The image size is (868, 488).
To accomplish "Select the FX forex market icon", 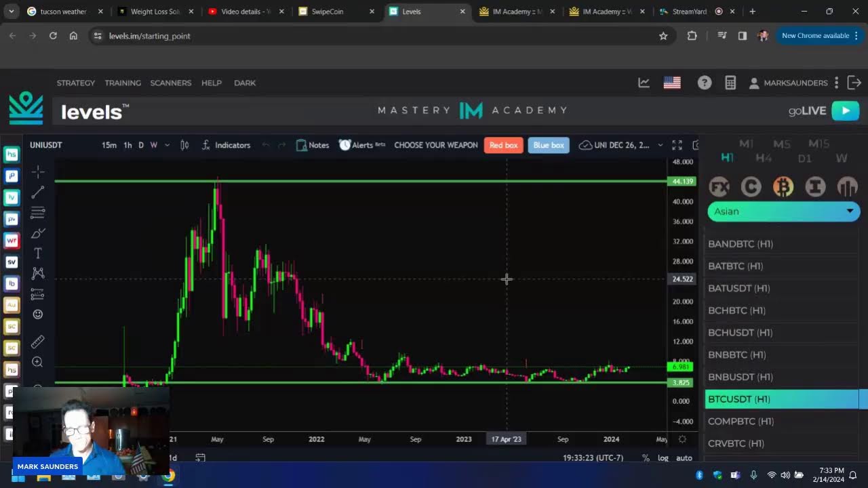I will coord(719,186).
